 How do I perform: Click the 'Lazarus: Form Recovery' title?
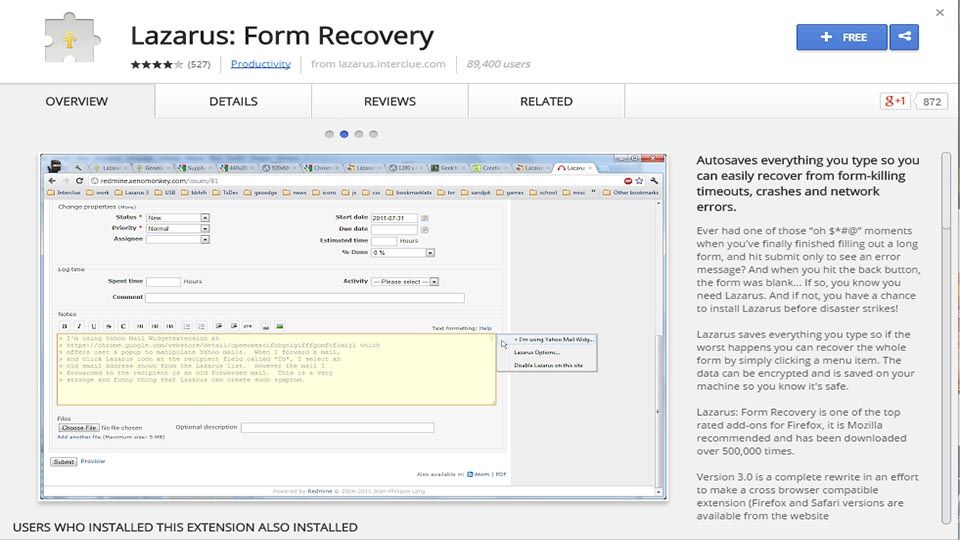pyautogui.click(x=282, y=36)
